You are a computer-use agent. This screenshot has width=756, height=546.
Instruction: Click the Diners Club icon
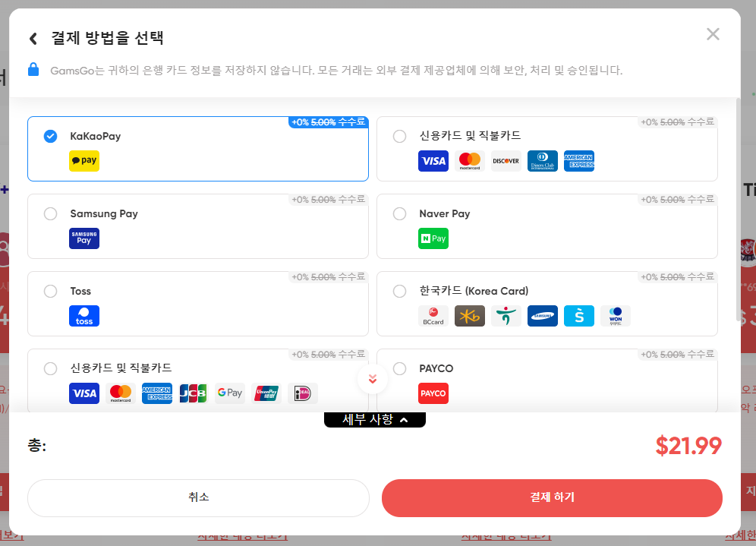pyautogui.click(x=543, y=160)
